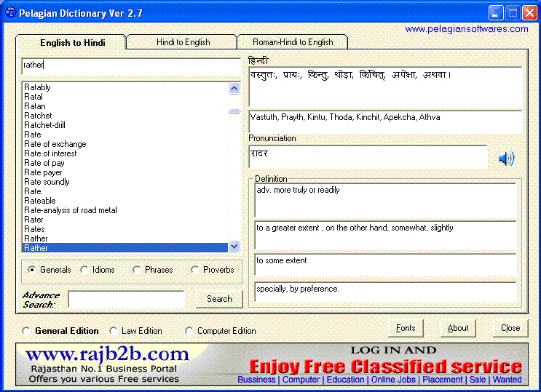Play pronunciation with the speaker icon

[506, 159]
